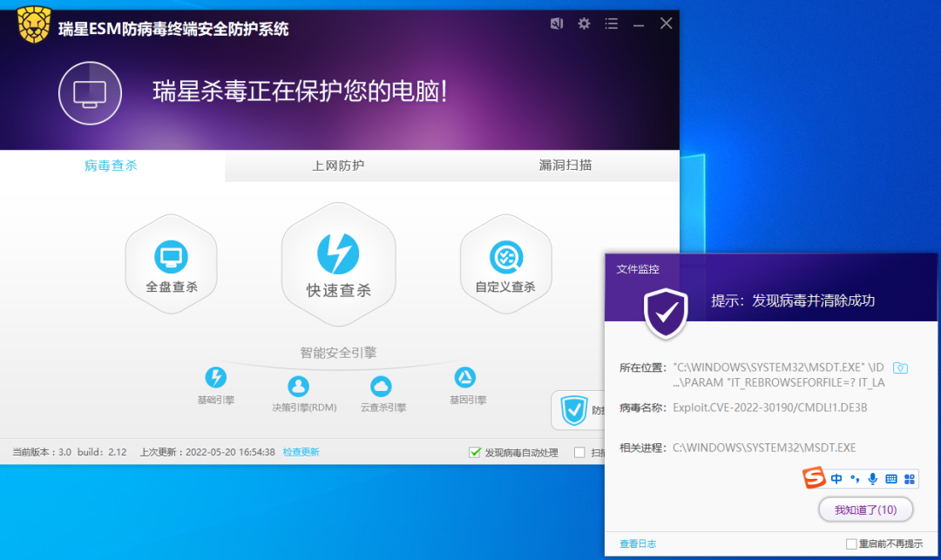Click the 我知道了 button
Image resolution: width=941 pixels, height=560 pixels.
pyautogui.click(x=865, y=509)
